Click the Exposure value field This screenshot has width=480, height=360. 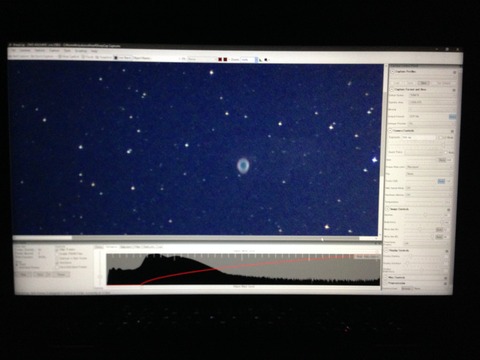pos(419,137)
